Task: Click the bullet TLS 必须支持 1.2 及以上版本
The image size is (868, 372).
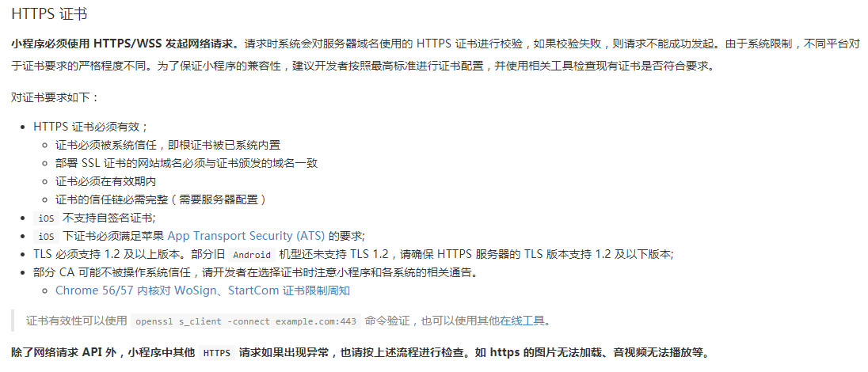Action: [353, 254]
